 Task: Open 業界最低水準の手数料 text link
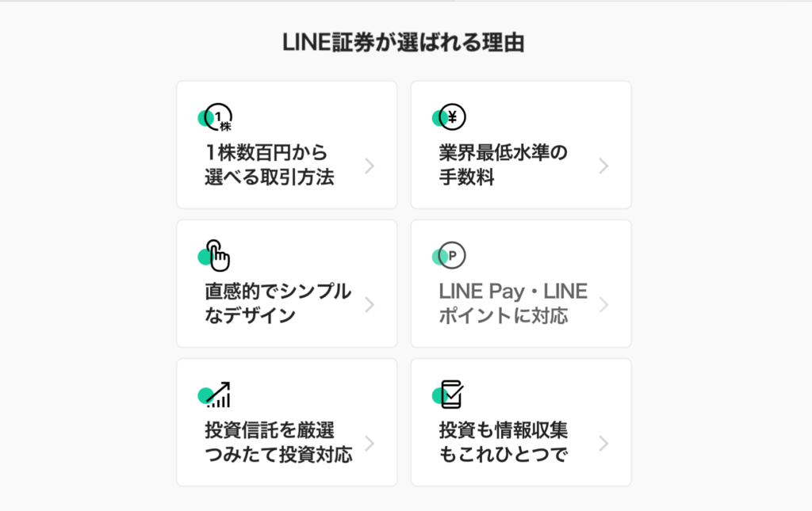(x=504, y=165)
